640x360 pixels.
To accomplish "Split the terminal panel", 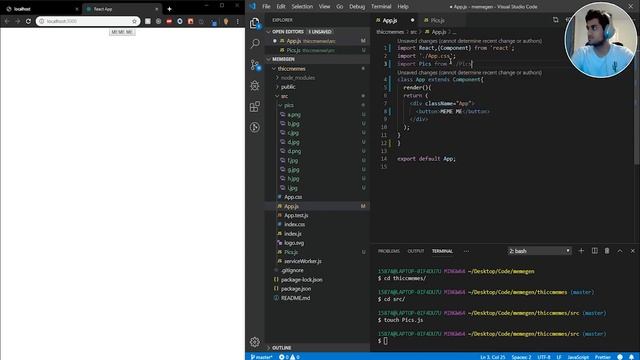I will click(x=595, y=251).
